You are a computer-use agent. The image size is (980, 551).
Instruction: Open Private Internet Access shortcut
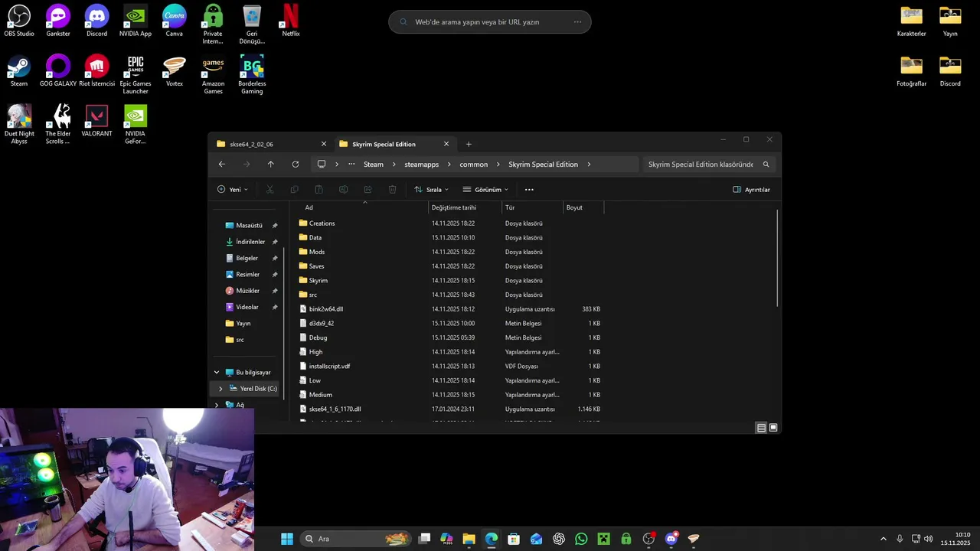point(213,24)
